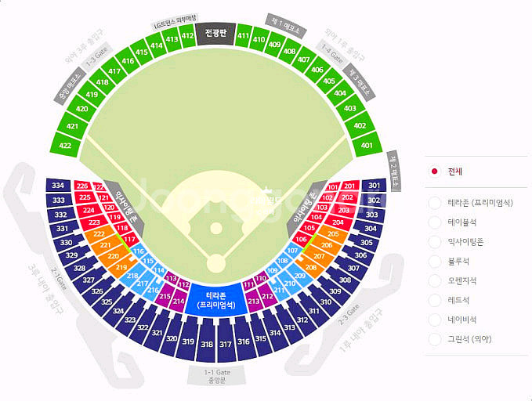Select navy section 301
532x401 pixels.
374,186
